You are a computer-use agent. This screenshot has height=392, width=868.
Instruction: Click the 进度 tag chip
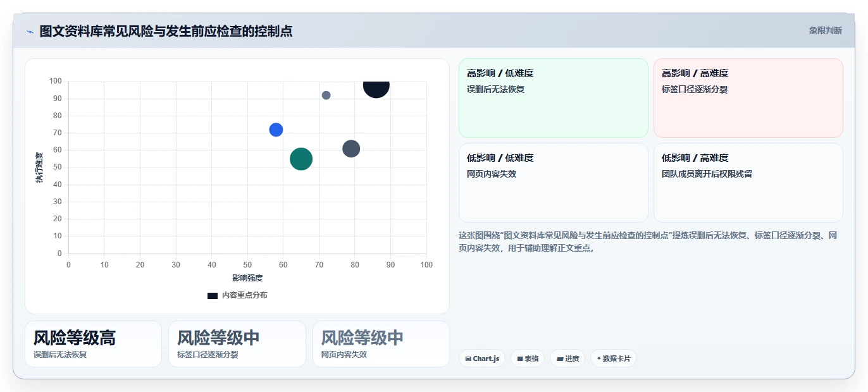[567, 358]
